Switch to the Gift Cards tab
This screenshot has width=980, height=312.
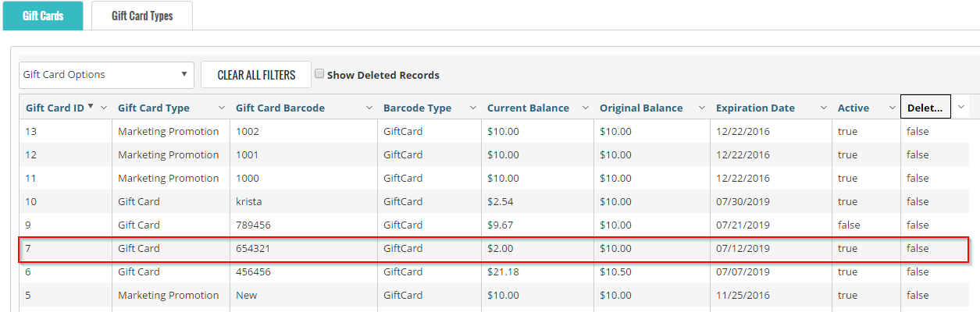43,16
